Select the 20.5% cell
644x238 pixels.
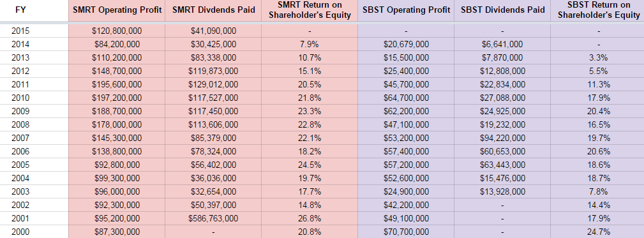pos(310,84)
